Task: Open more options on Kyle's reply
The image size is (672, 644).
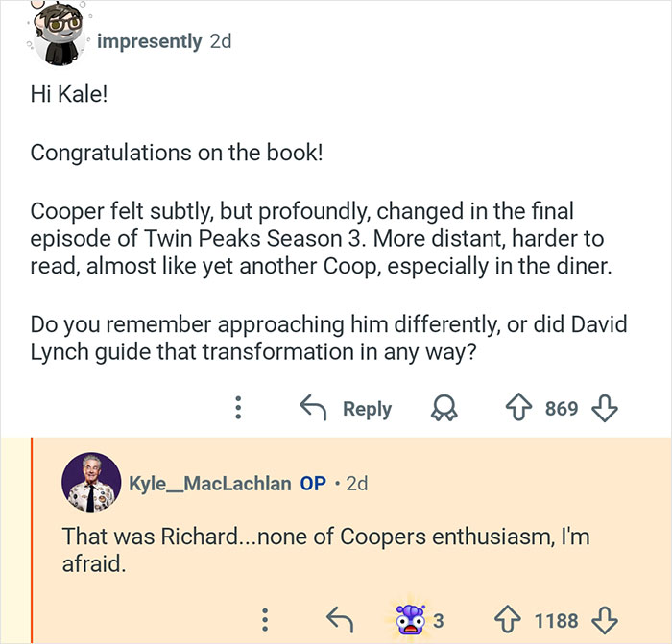Action: click(x=264, y=619)
